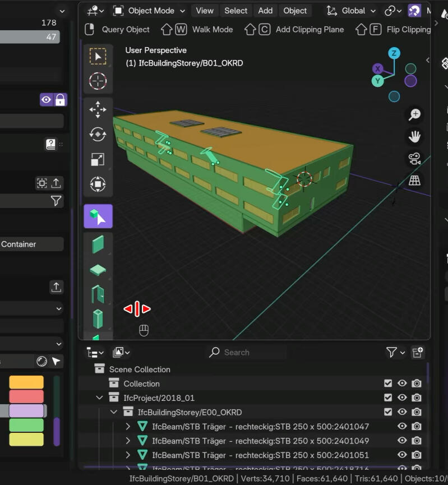Image resolution: width=448 pixels, height=485 pixels.
Task: Switch perspective/orthographic grid icon
Action: pyautogui.click(x=414, y=181)
